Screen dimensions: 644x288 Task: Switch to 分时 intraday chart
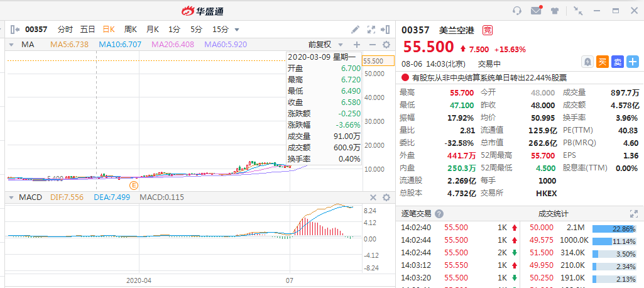point(65,29)
